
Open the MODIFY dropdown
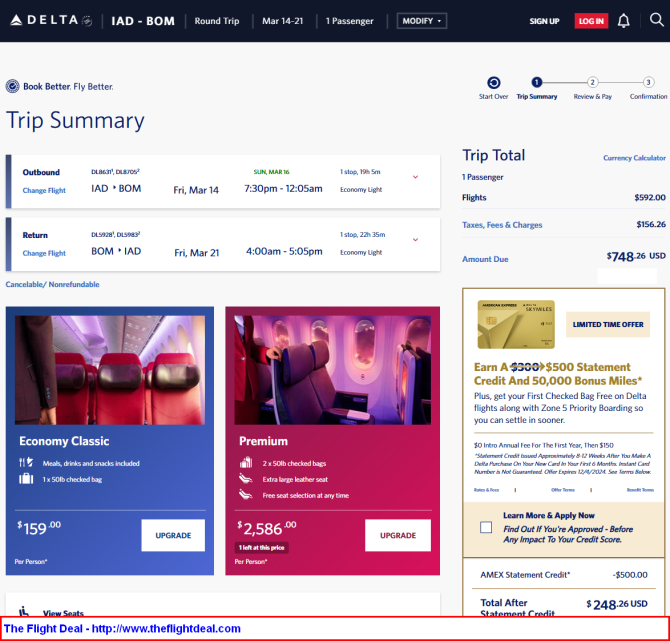422,21
